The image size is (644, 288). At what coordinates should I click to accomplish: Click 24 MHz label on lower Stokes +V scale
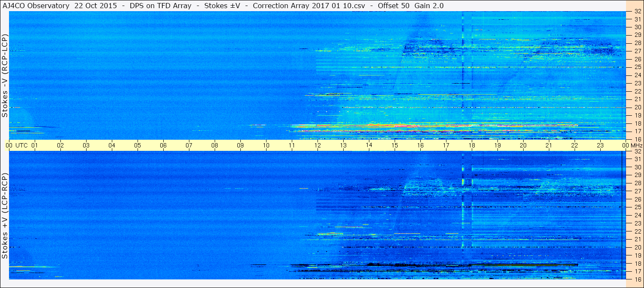(638, 215)
